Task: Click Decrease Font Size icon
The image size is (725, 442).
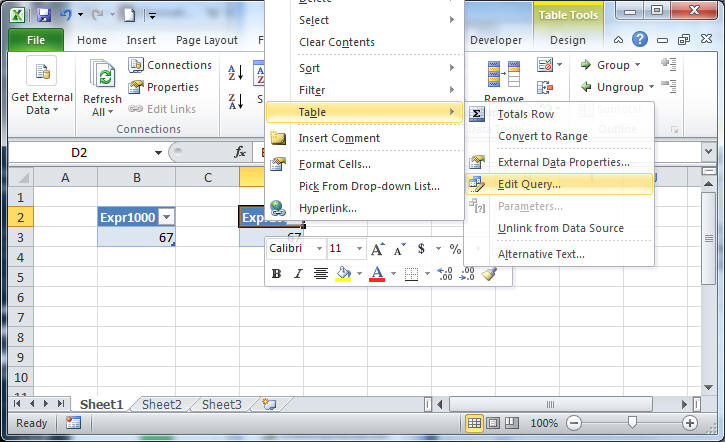Action: [399, 249]
